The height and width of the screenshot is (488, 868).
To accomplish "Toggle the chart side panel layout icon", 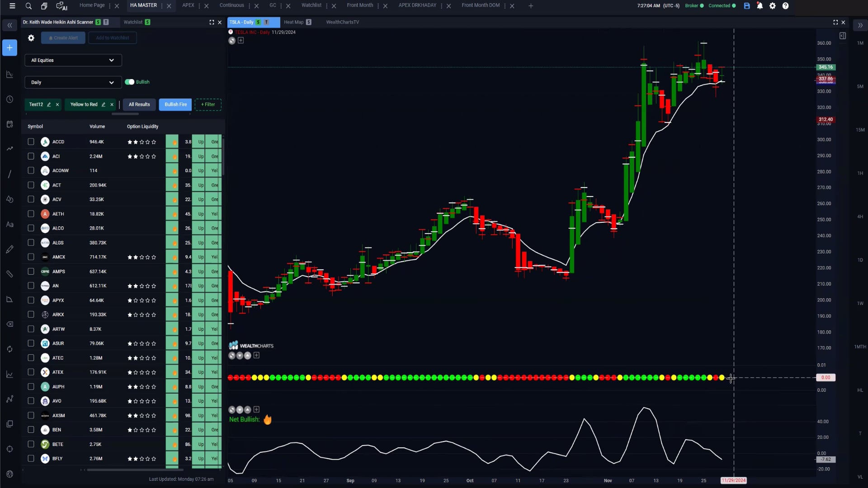I will coord(843,36).
